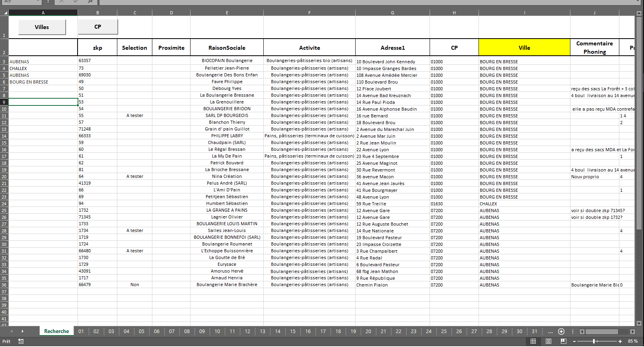The image size is (644, 347).
Task: Open Insert Function with the fx icon
Action: pos(90,2)
